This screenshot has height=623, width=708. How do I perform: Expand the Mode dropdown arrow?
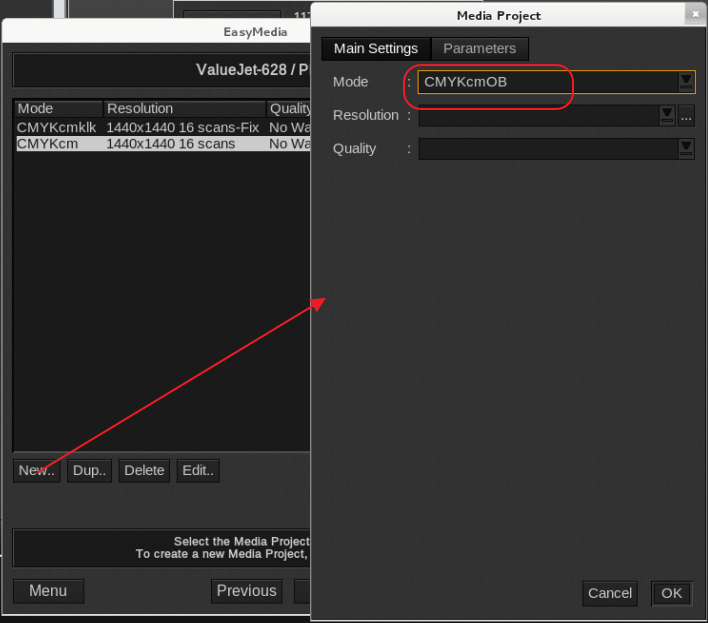(686, 82)
